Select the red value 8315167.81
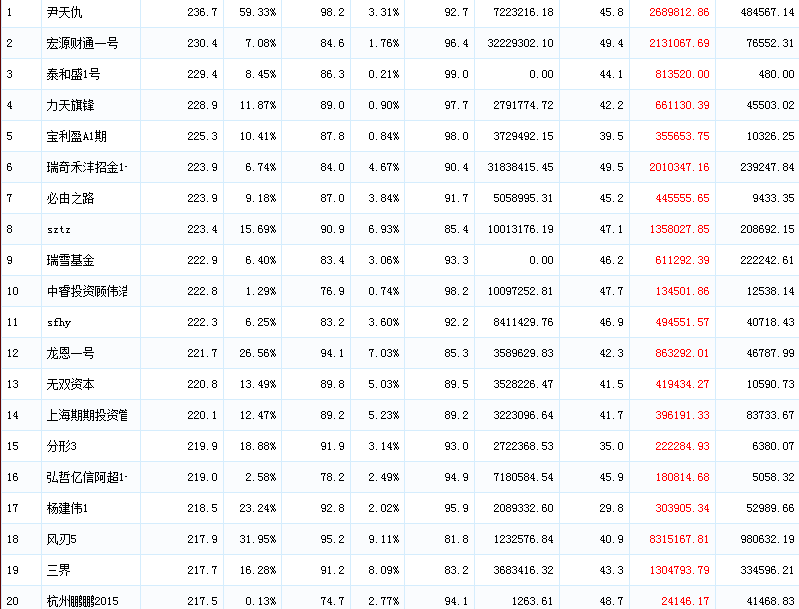Image resolution: width=799 pixels, height=609 pixels. pos(679,539)
